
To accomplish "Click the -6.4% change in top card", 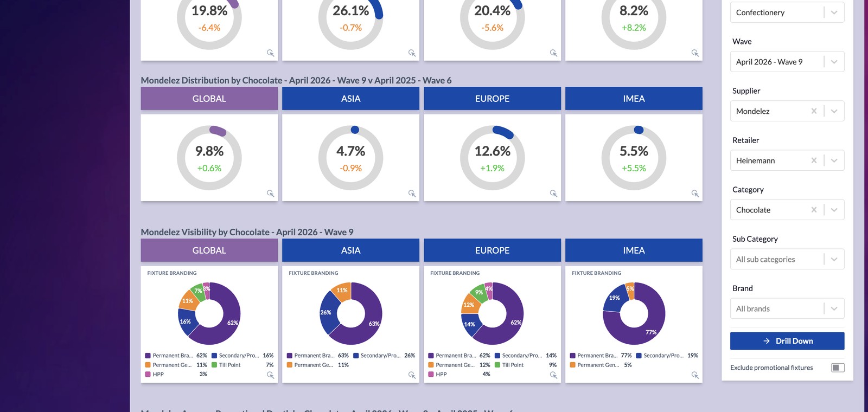I will (209, 28).
